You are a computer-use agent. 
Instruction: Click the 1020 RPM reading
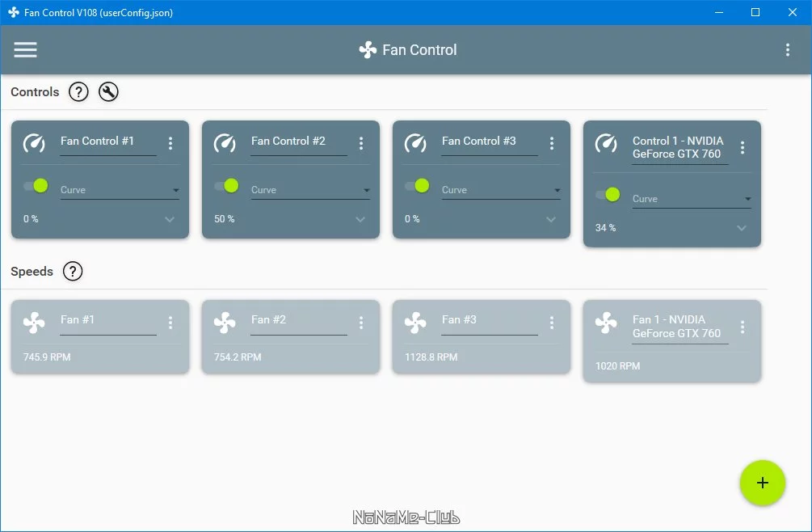click(618, 365)
